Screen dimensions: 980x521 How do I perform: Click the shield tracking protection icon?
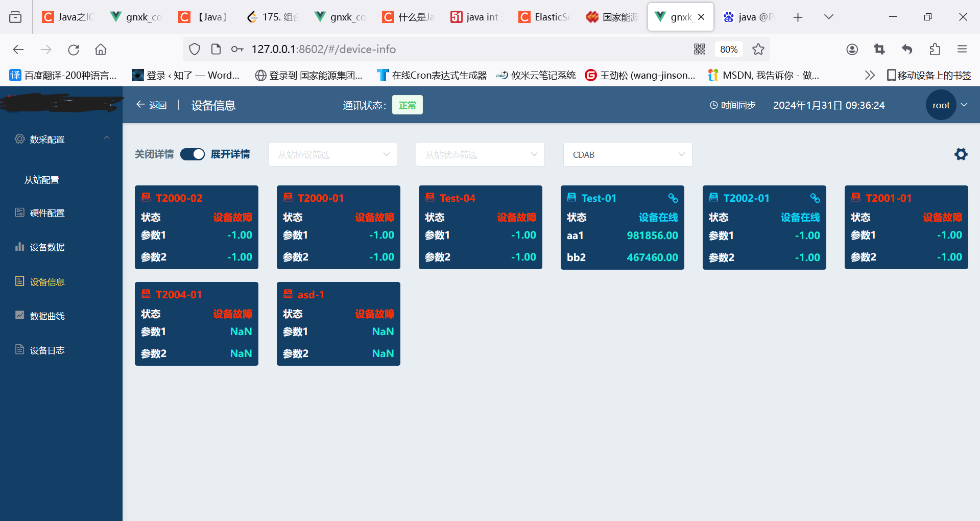pos(195,49)
